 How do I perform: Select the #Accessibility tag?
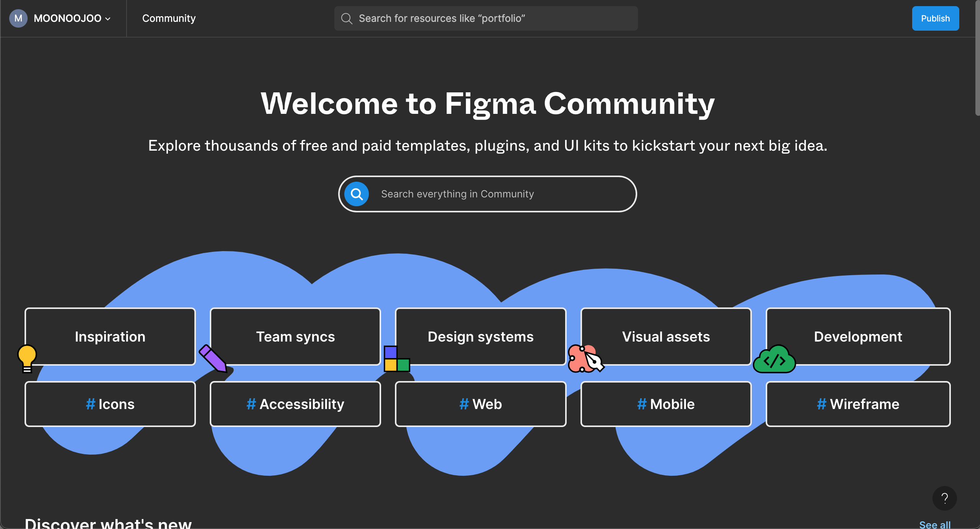pos(295,404)
